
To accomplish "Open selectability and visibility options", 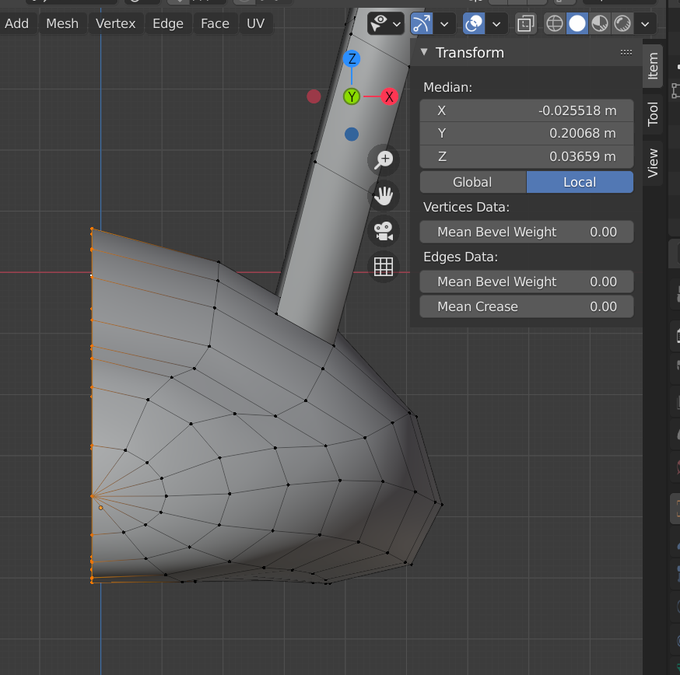I will (x=386, y=23).
